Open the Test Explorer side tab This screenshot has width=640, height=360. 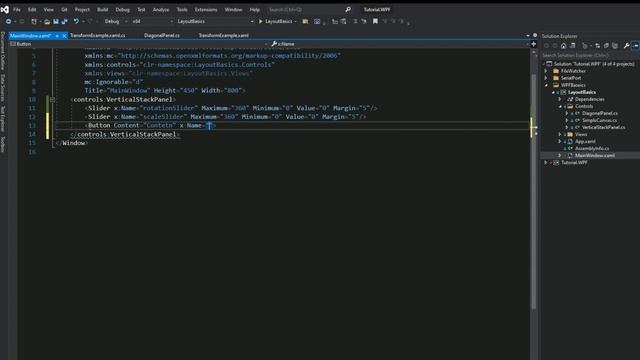click(3, 119)
